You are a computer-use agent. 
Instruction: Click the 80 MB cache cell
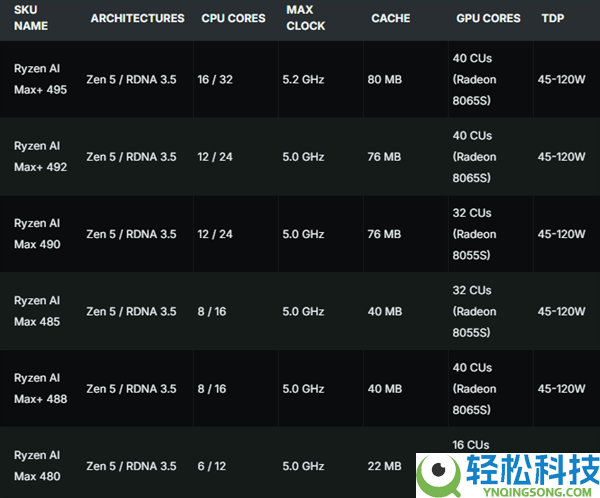click(385, 79)
